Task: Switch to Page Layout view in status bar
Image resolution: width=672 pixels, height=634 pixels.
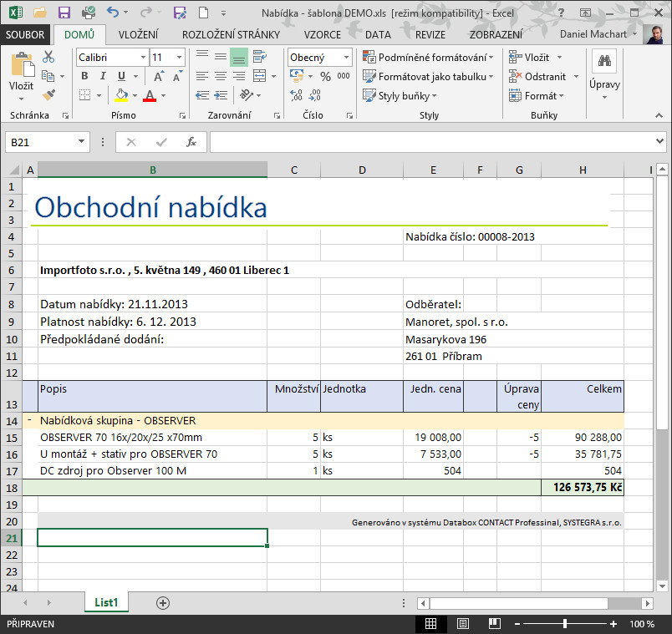Action: click(462, 624)
